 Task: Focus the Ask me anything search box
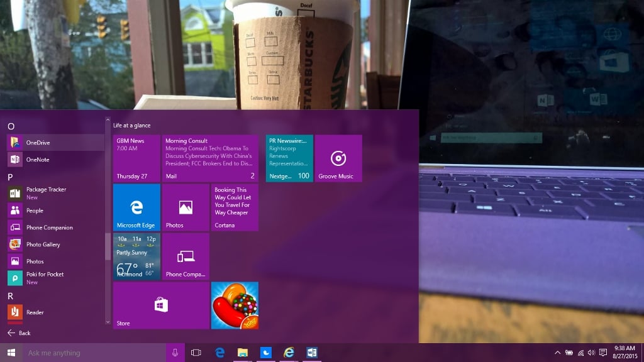[x=94, y=353]
